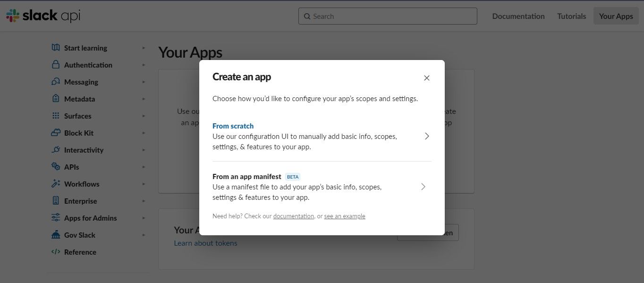Screen dimensions: 644x283
Task: Click inside the Search field
Action: [x=387, y=16]
